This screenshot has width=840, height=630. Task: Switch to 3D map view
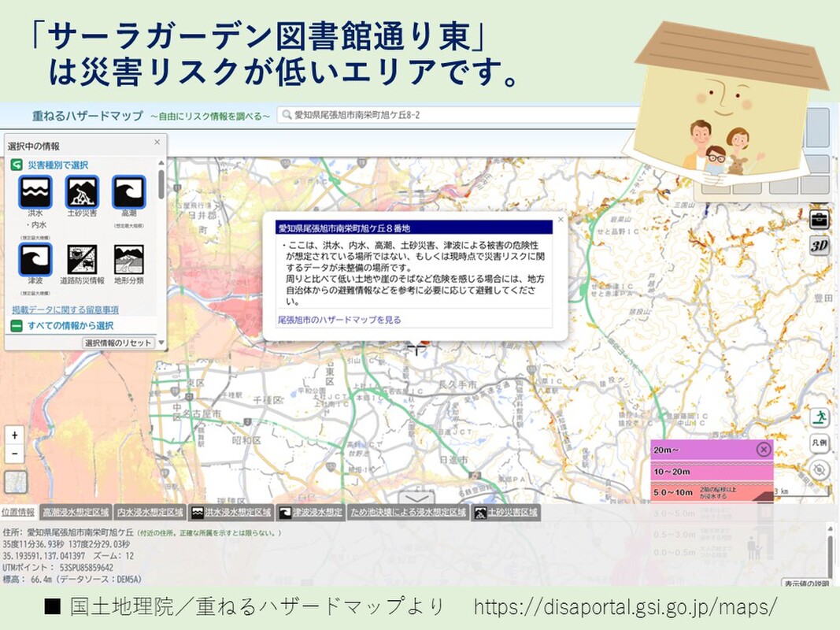click(820, 245)
